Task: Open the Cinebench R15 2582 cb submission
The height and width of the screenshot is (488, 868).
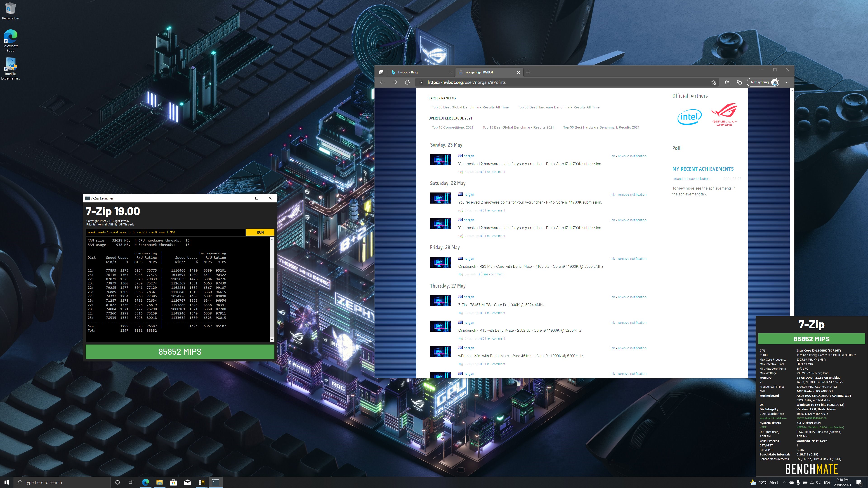Action: pyautogui.click(x=519, y=330)
